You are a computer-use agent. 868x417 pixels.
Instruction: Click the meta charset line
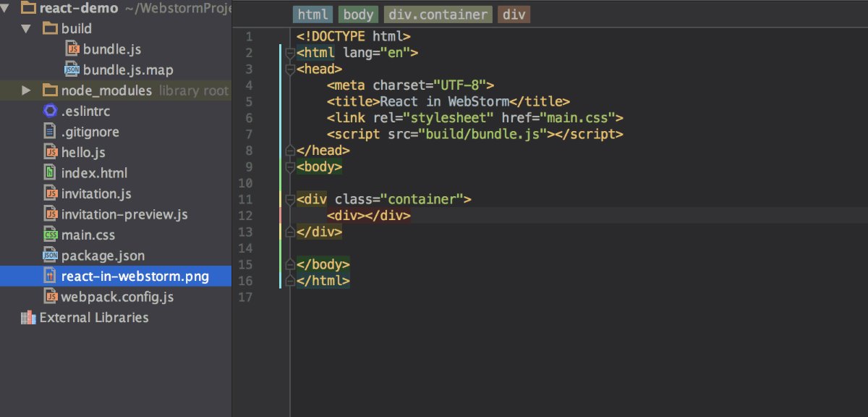point(410,85)
